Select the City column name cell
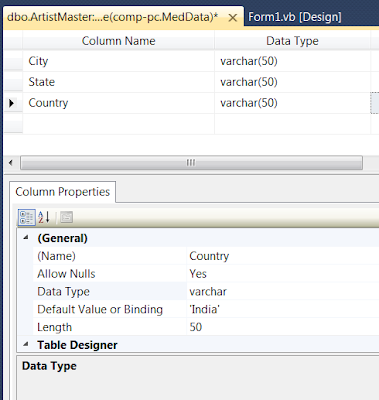 coord(119,61)
